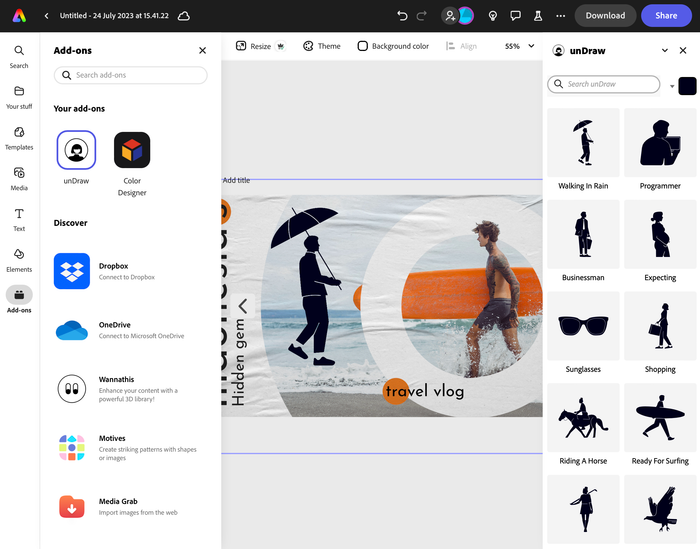Select the Text tool in sidebar

click(19, 219)
